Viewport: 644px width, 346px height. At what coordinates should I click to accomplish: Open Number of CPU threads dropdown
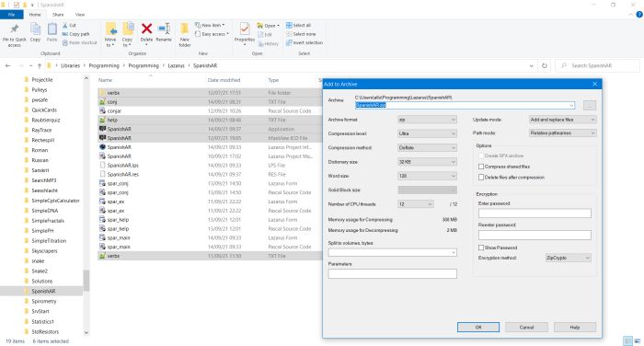coord(416,204)
